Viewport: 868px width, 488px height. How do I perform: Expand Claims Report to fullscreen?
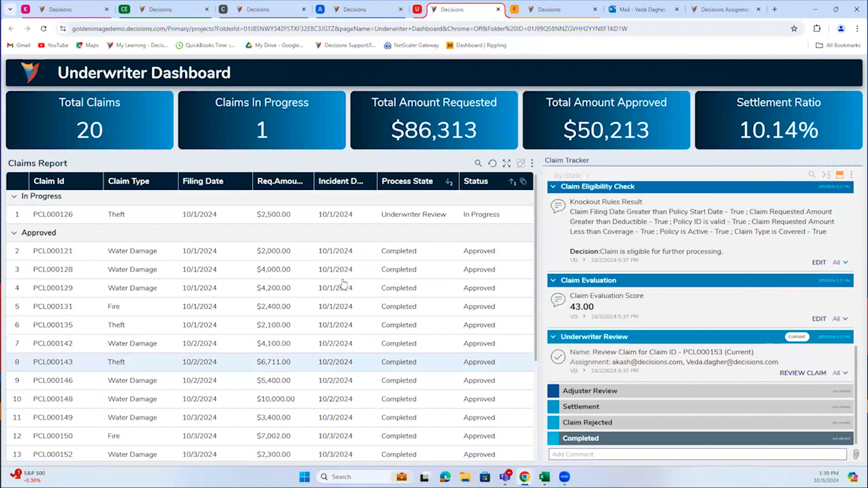[507, 163]
